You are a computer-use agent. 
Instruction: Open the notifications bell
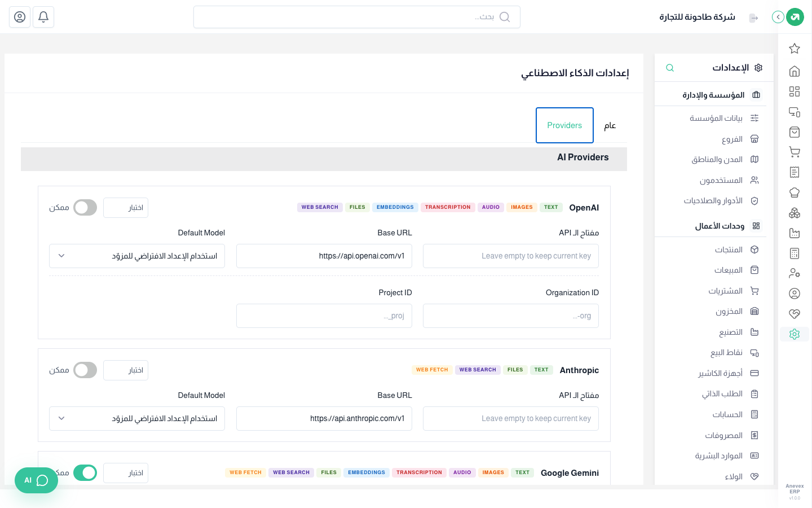[x=43, y=17]
